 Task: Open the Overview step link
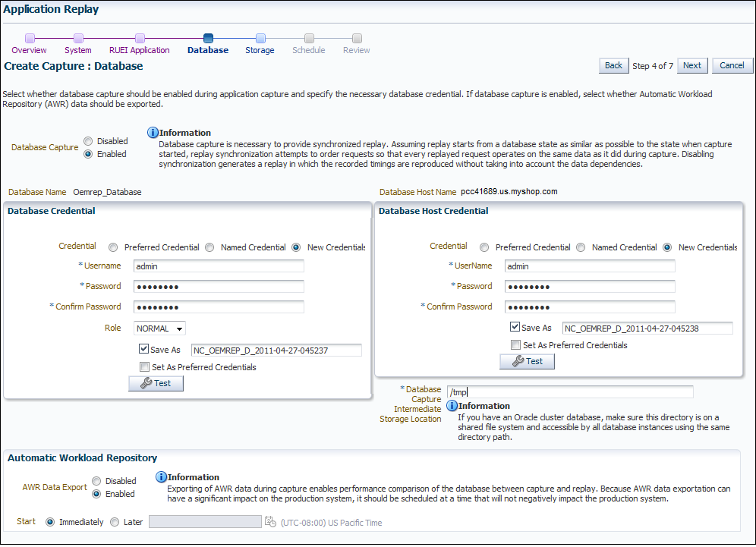[29, 50]
